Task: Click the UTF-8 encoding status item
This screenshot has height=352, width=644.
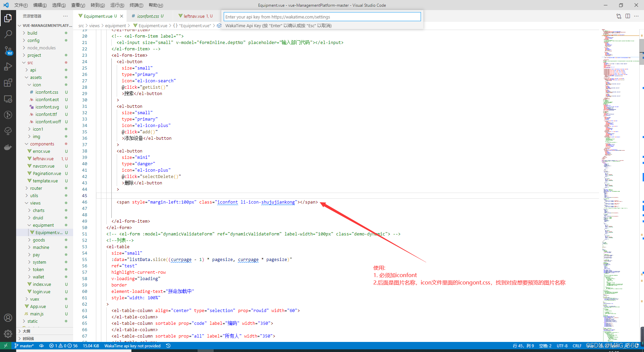Action: [x=562, y=346]
